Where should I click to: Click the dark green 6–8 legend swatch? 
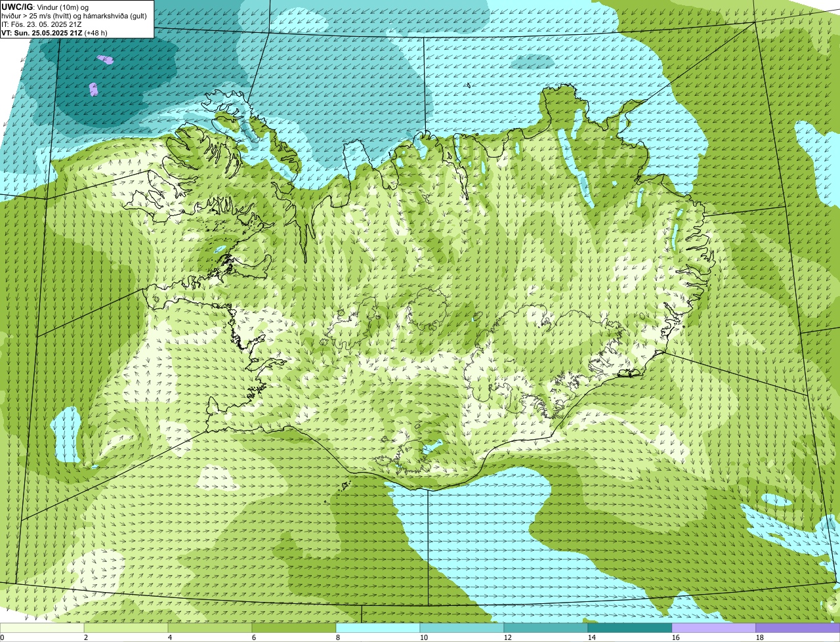(294, 628)
